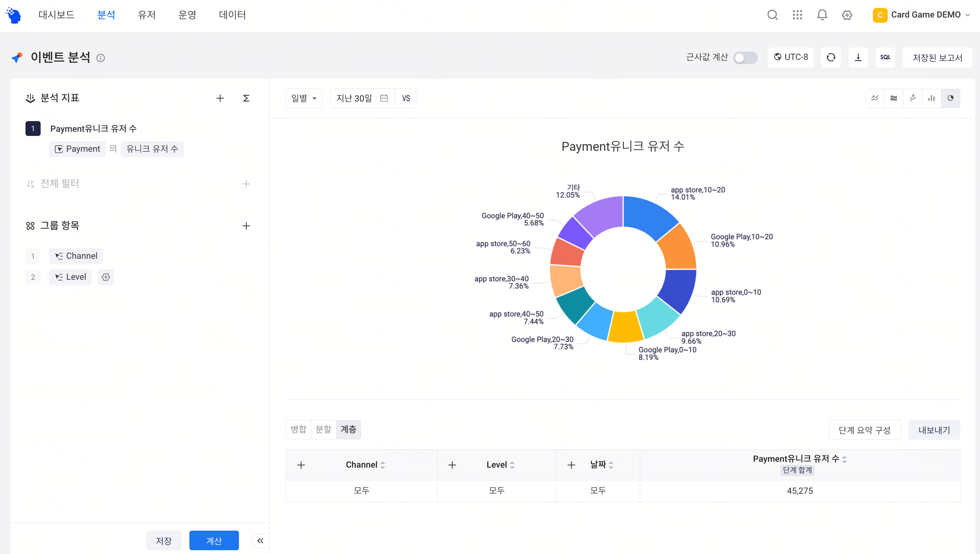This screenshot has height=554, width=980.
Task: Open the notifications bell
Action: (822, 15)
